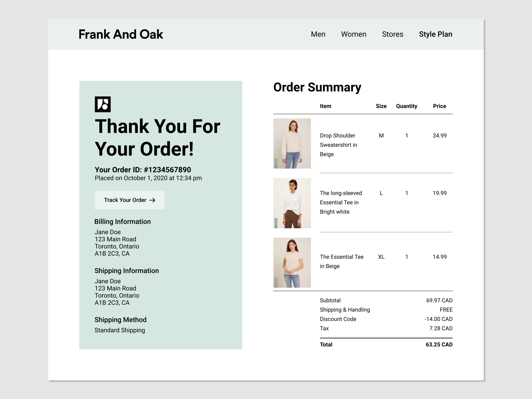Go to the Stores page
This screenshot has height=399, width=532.
(x=392, y=34)
